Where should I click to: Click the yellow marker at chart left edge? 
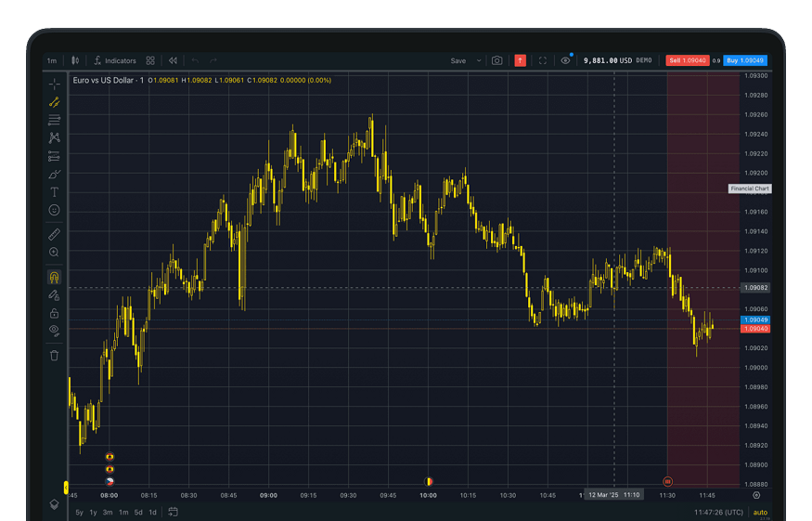[66, 488]
